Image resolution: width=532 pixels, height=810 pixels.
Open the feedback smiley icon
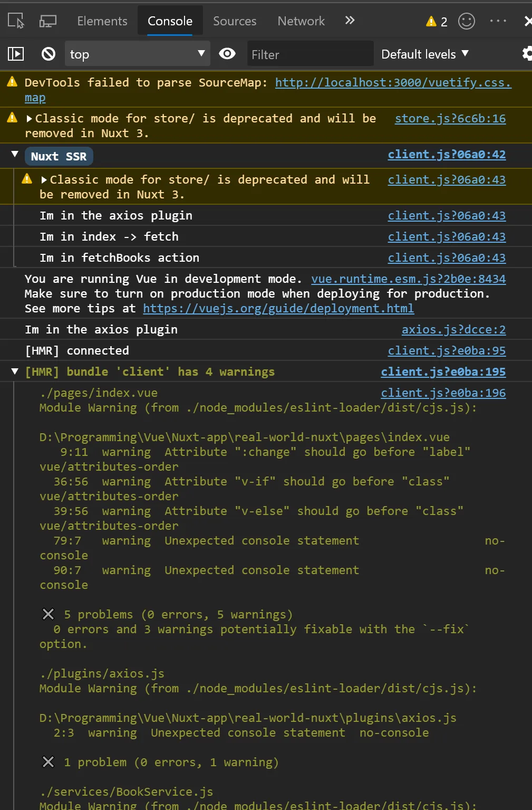point(467,21)
